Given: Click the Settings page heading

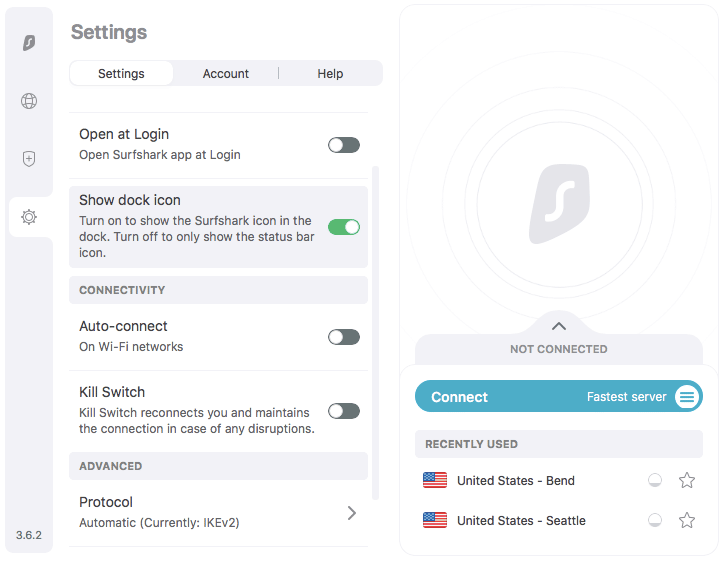Looking at the screenshot, I should (109, 32).
